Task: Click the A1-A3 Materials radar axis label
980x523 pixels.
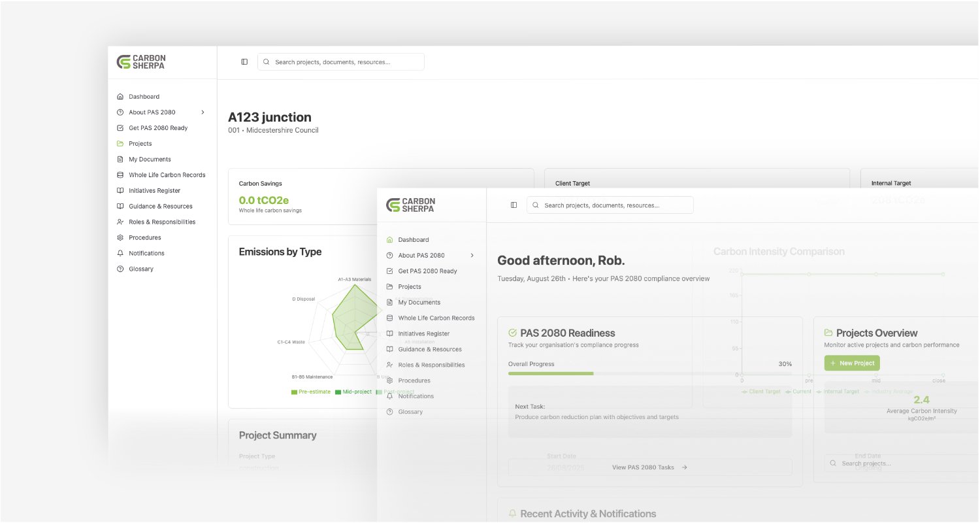Action: 354,279
